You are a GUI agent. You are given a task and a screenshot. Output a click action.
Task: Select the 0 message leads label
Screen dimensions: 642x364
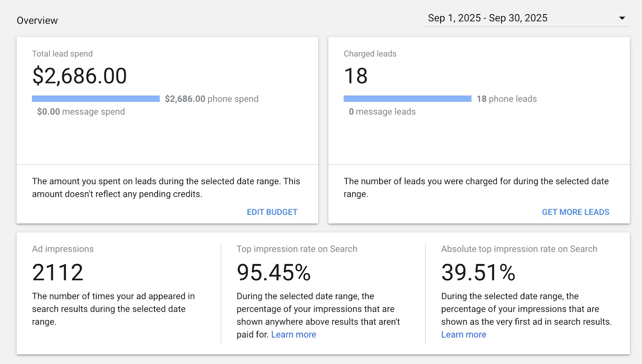pyautogui.click(x=382, y=112)
